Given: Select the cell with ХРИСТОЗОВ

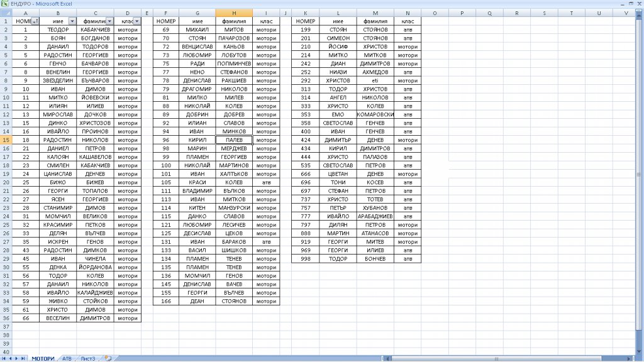Looking at the screenshot, I should point(96,123).
